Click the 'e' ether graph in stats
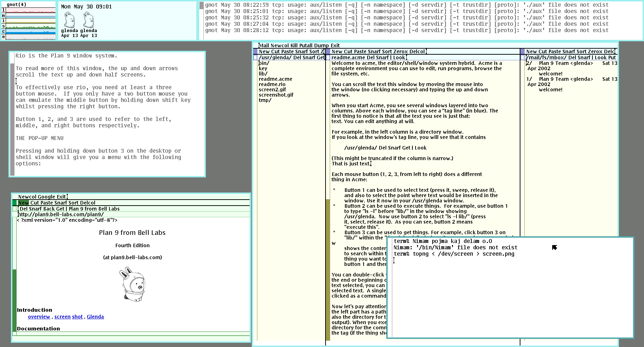Screen dimensions: 644x347 (31, 37)
